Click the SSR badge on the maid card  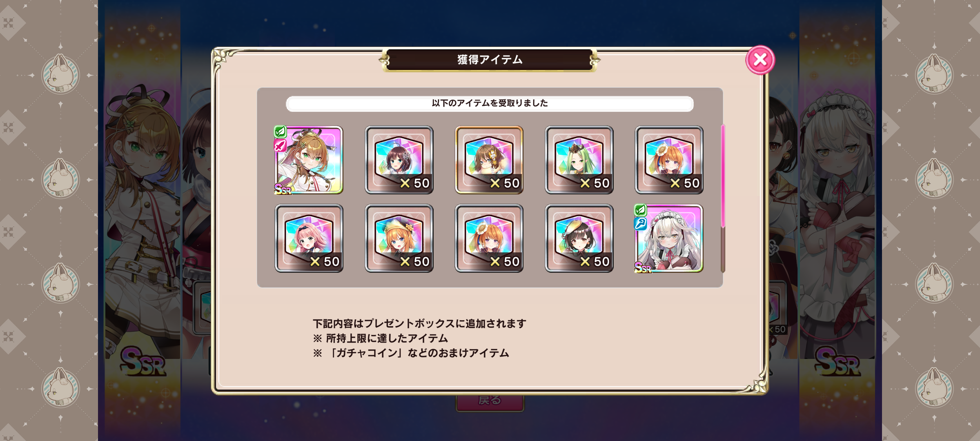pos(643,268)
